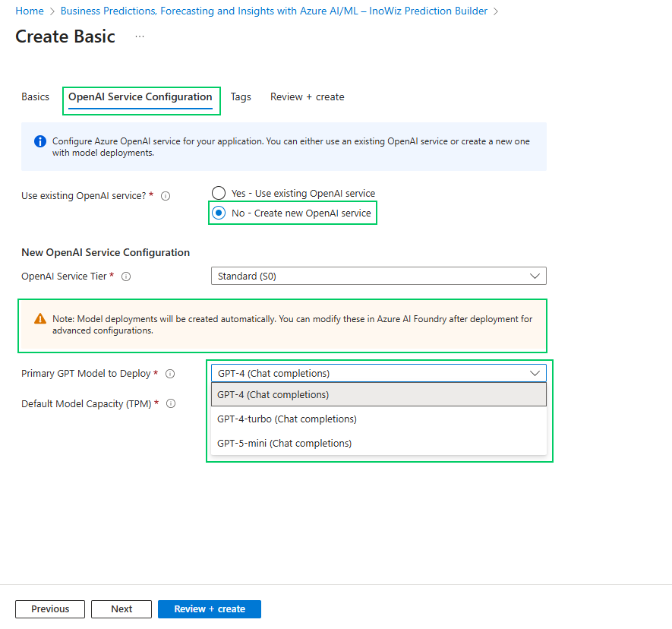
Task: Open the ellipsis menu beside Create Basic
Action: pyautogui.click(x=140, y=36)
